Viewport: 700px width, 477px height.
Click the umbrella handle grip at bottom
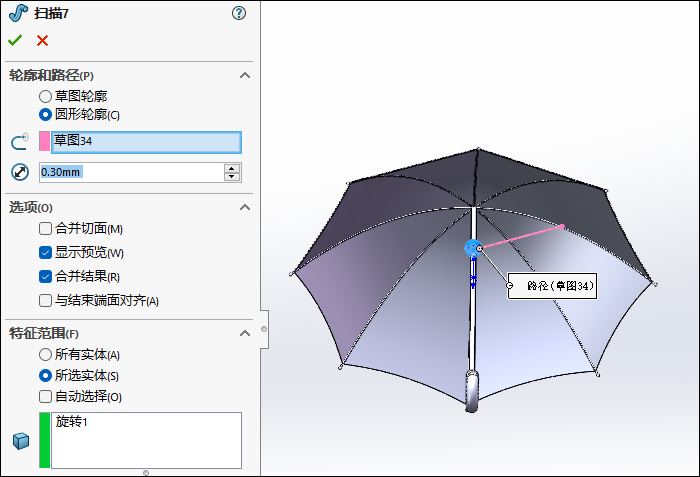tap(472, 391)
